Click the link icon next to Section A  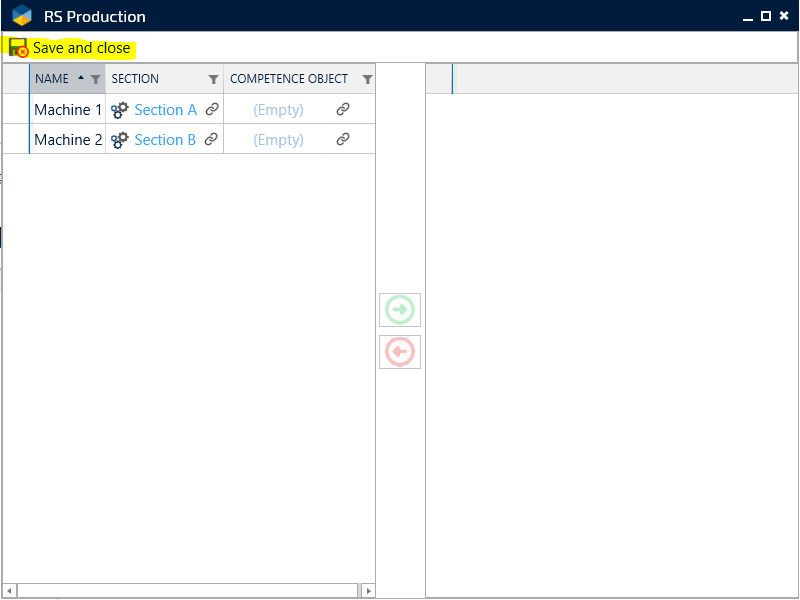point(211,110)
